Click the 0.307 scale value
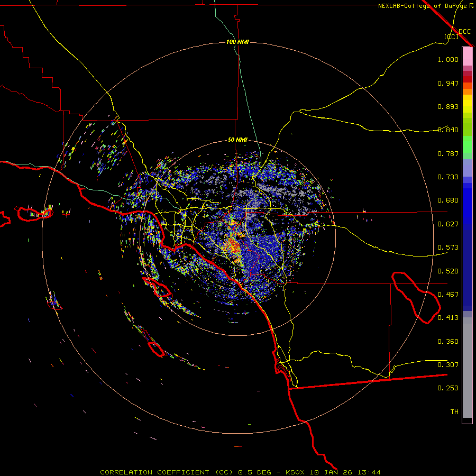 point(448,365)
